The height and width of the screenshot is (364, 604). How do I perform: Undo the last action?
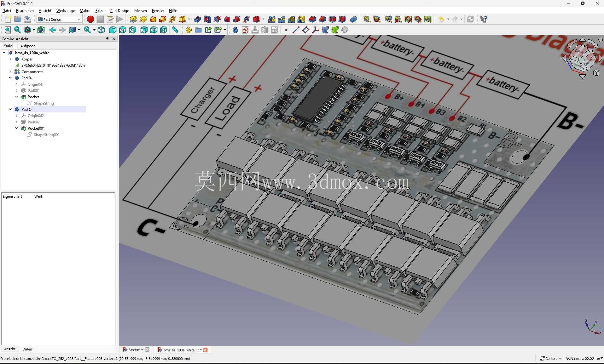[441, 19]
